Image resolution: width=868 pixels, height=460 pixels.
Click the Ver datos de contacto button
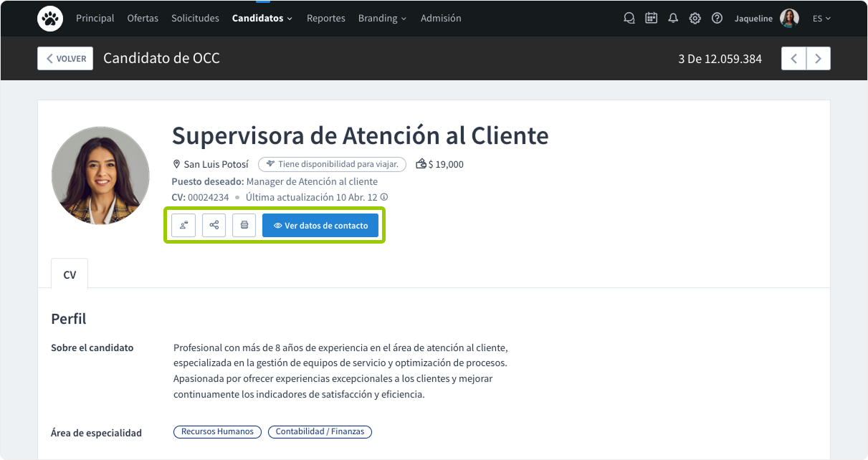pyautogui.click(x=320, y=225)
